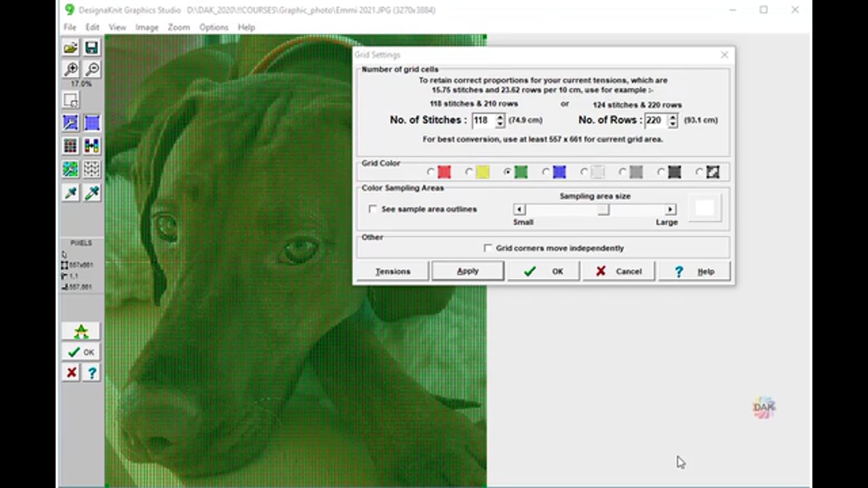Decrease No. of Stitches with down arrow
The width and height of the screenshot is (868, 488).
click(500, 124)
